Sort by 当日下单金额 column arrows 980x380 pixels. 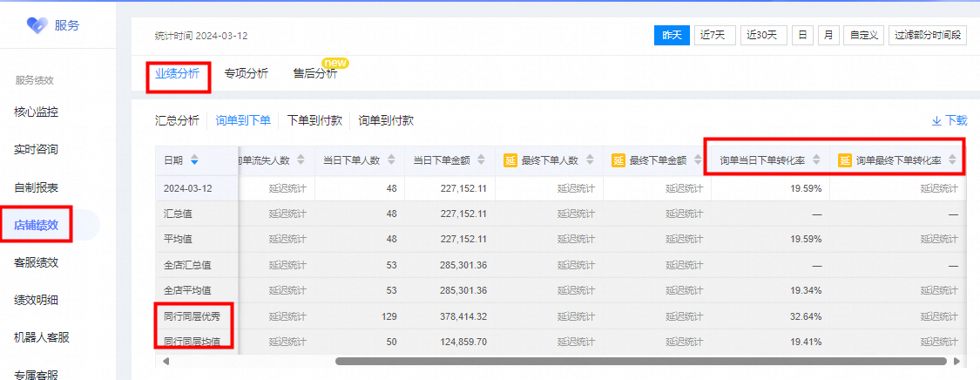(481, 160)
